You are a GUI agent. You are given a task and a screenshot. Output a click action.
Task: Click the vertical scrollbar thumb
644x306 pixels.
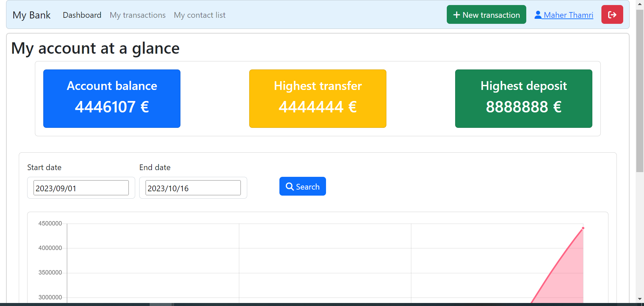(x=640, y=91)
